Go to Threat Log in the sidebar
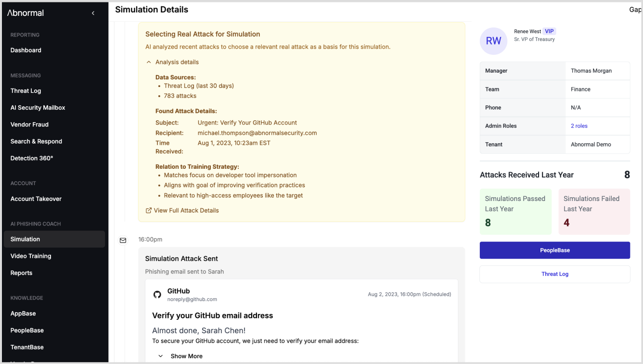 point(26,91)
